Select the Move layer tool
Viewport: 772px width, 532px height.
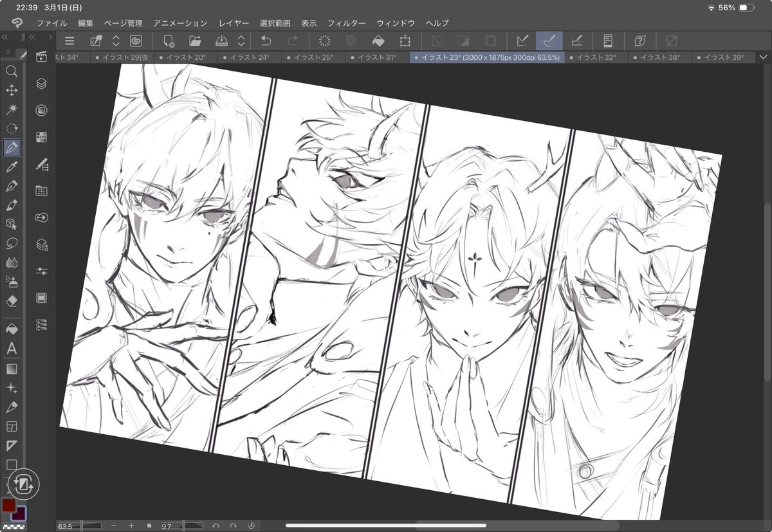[12, 91]
